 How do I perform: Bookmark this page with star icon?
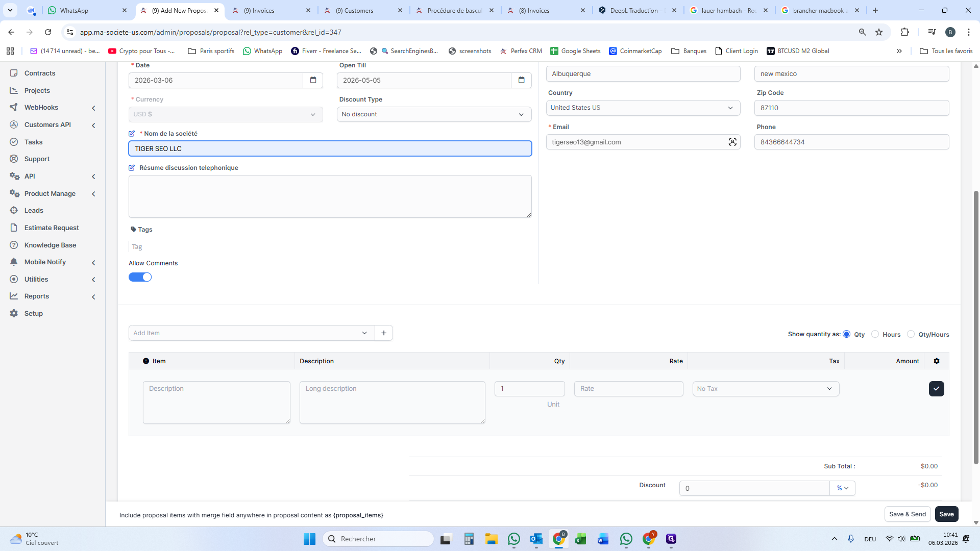[x=879, y=32]
